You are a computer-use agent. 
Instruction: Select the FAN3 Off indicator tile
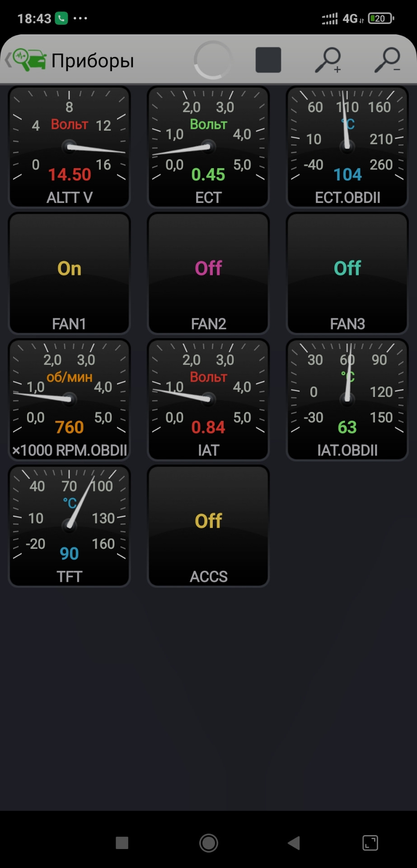click(347, 274)
